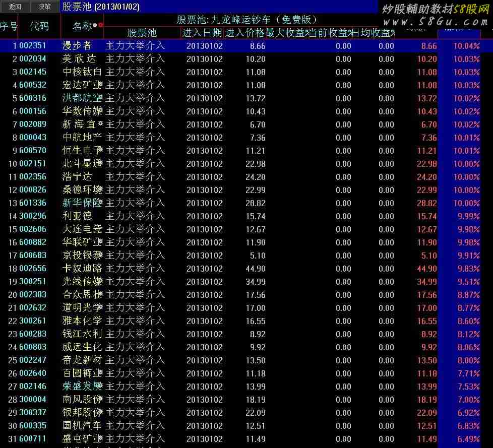The width and height of the screenshot is (493, 448).
Task: Select the 雅本化学 stock name
Action: click(82, 321)
